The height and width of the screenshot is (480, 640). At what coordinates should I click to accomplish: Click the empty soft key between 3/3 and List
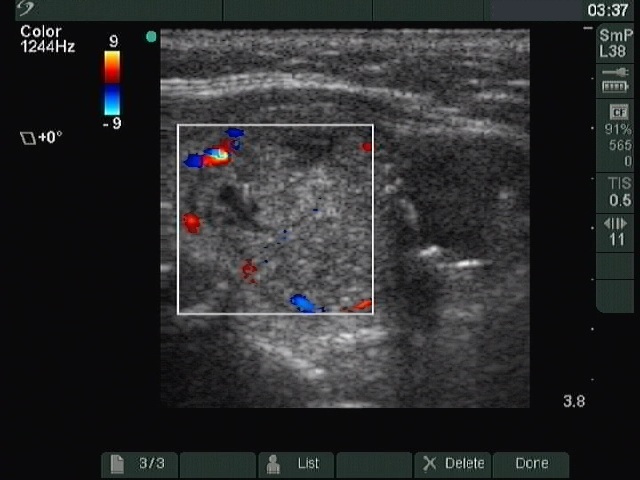[218, 464]
